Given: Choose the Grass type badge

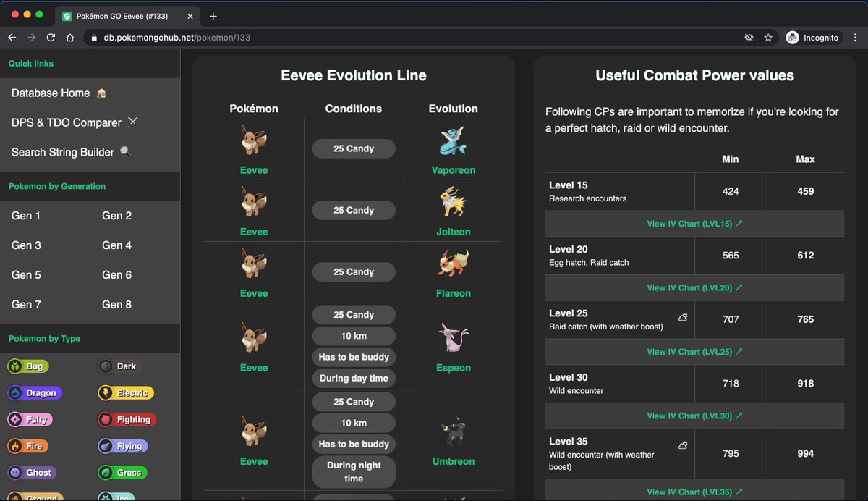Looking at the screenshot, I should tap(122, 473).
